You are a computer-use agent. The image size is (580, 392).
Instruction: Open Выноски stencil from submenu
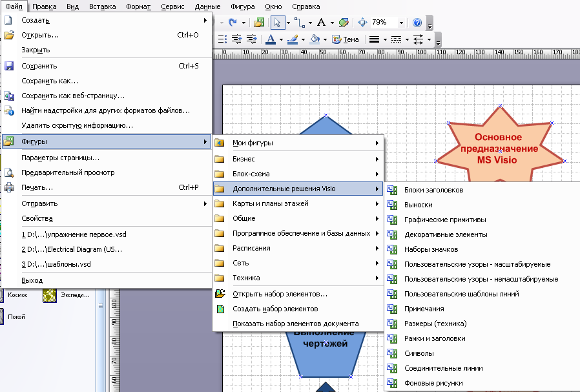[x=419, y=205]
